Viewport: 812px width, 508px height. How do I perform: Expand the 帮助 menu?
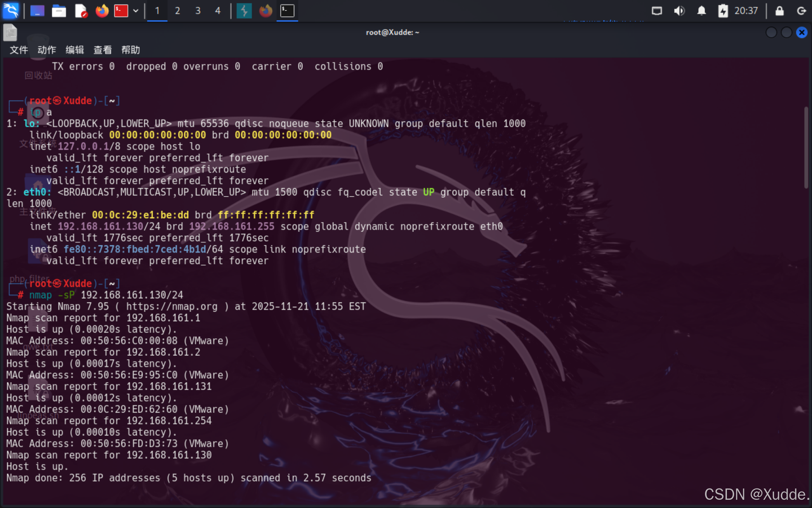pyautogui.click(x=131, y=50)
